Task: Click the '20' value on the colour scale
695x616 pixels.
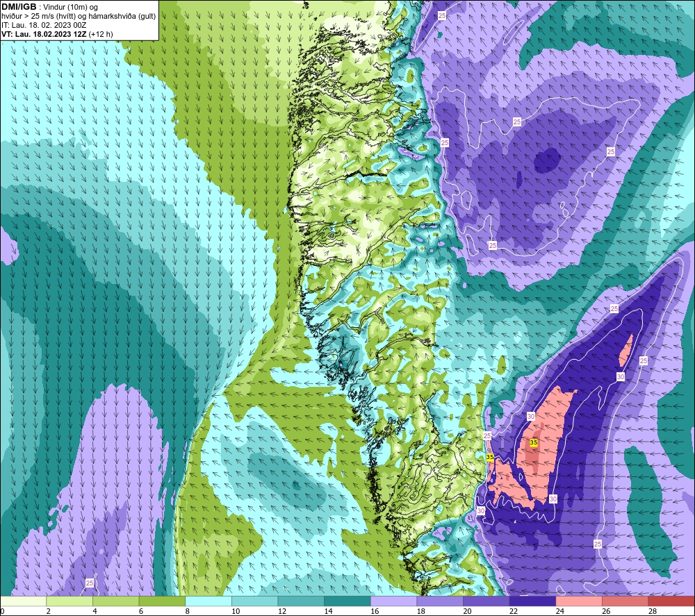Action: (x=468, y=611)
